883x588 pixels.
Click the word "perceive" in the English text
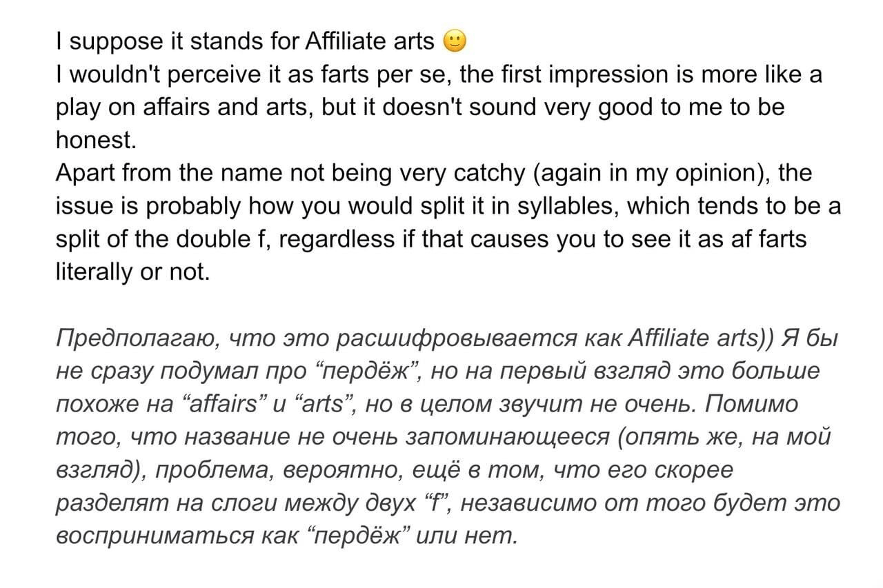click(225, 75)
